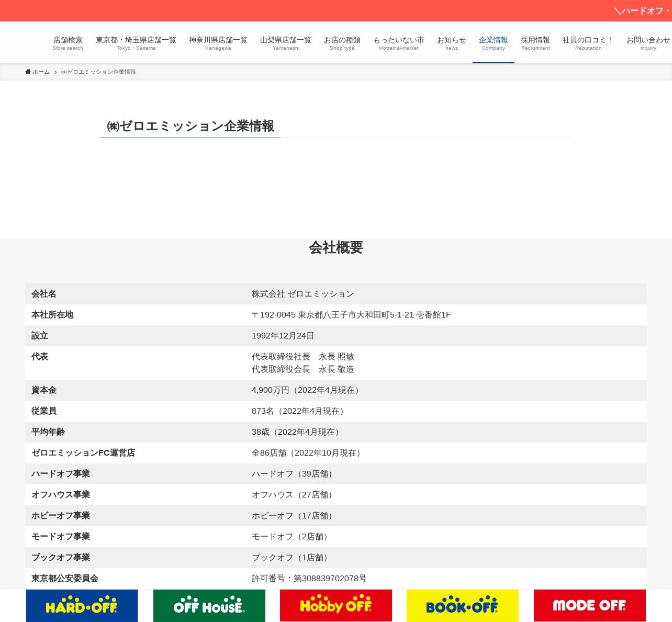Select the text 代表取締役社長 永長 照敏
This screenshot has width=672, height=622.
click(x=303, y=357)
